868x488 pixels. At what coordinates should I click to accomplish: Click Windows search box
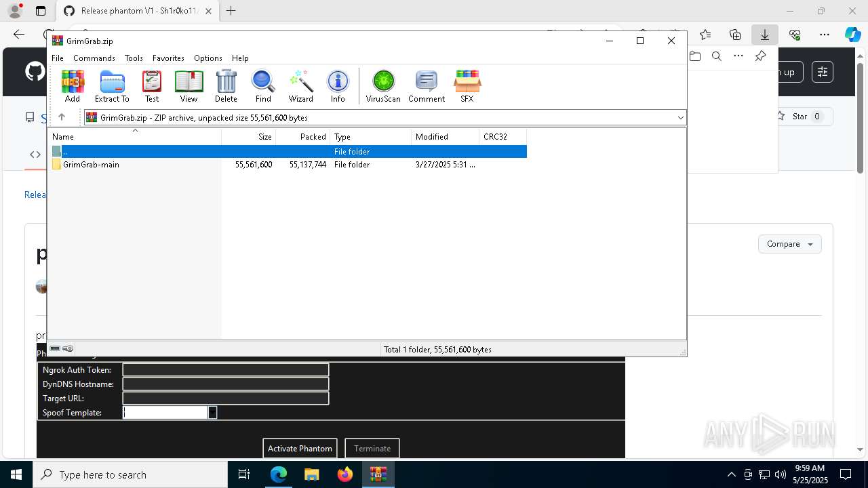[130, 474]
